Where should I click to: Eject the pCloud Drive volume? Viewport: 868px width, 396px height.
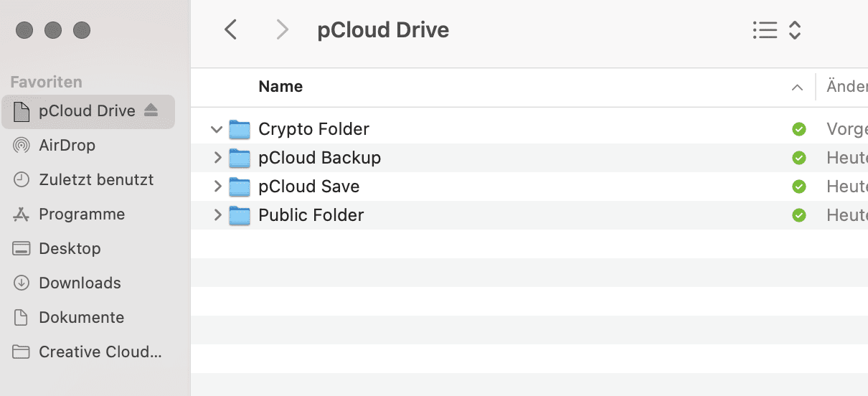[x=151, y=110]
